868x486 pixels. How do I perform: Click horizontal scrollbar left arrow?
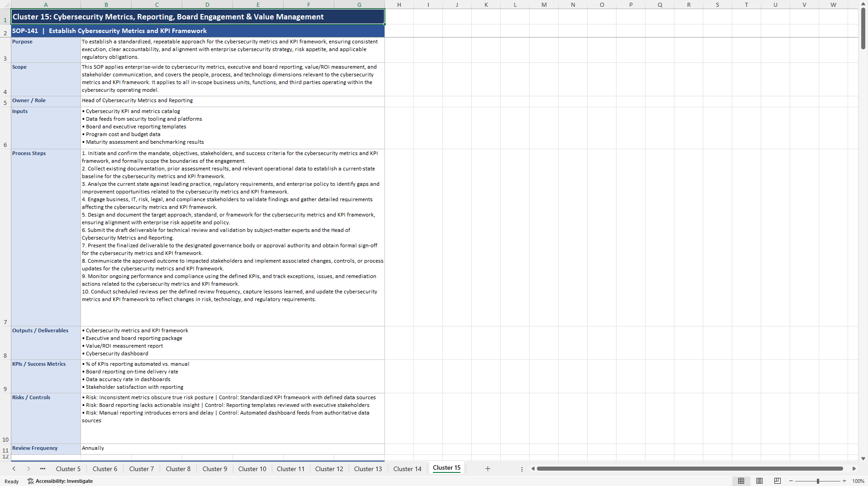tap(533, 469)
